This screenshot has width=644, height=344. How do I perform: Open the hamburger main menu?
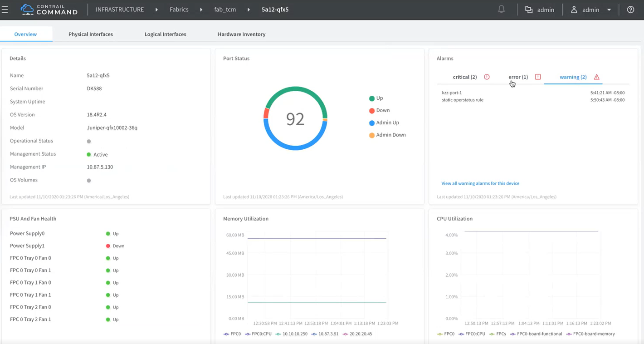point(5,10)
